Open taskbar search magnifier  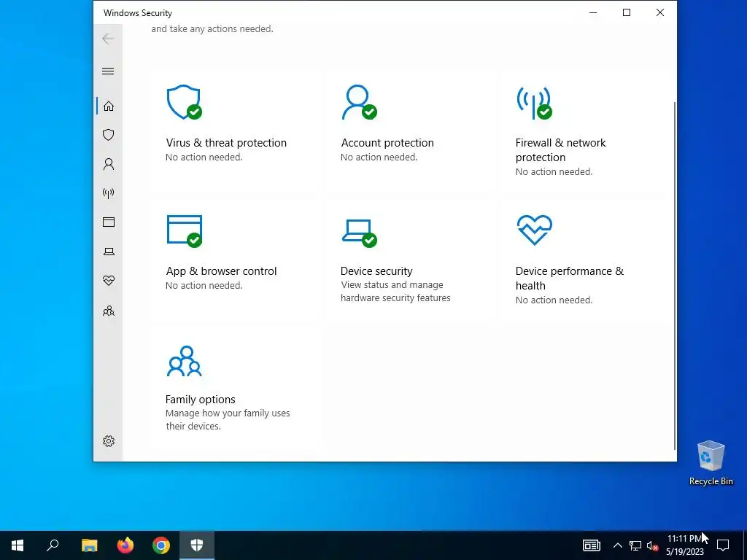pos(53,545)
